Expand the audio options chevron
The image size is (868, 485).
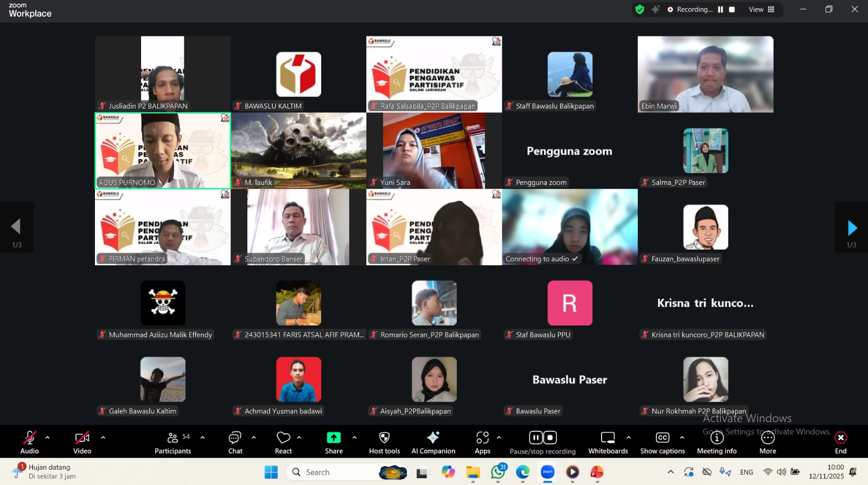(48, 437)
